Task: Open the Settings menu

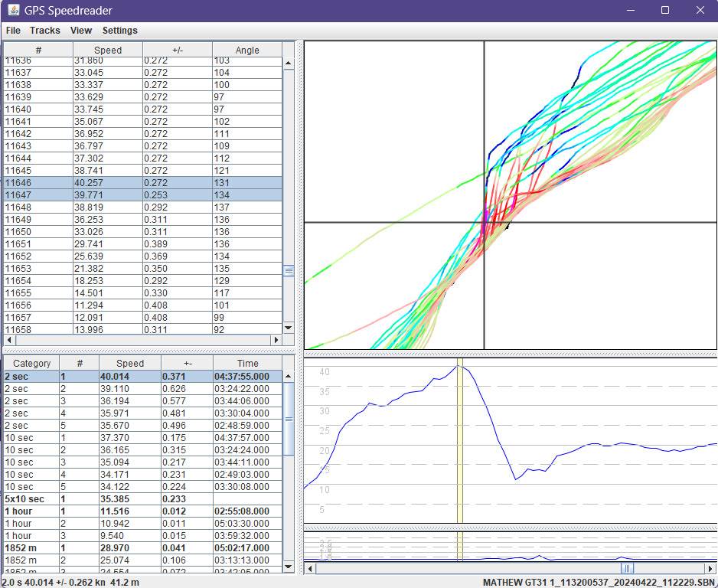Action: [120, 31]
